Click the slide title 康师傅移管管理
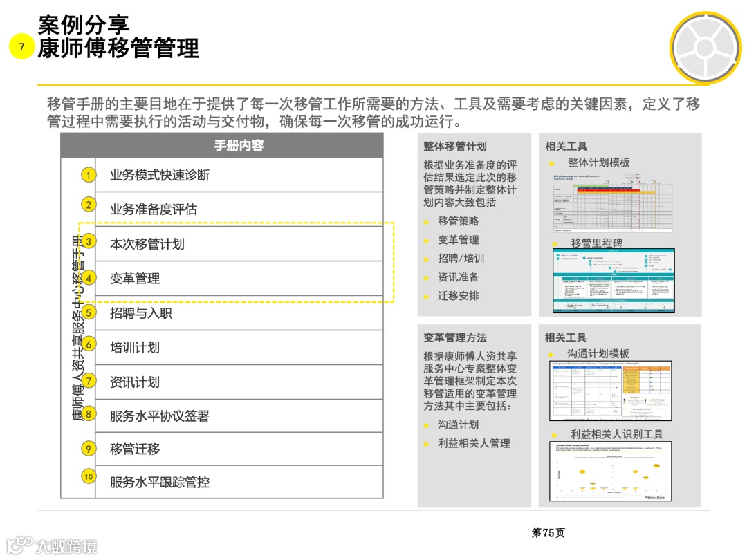Image resolution: width=747 pixels, height=560 pixels. 118,48
